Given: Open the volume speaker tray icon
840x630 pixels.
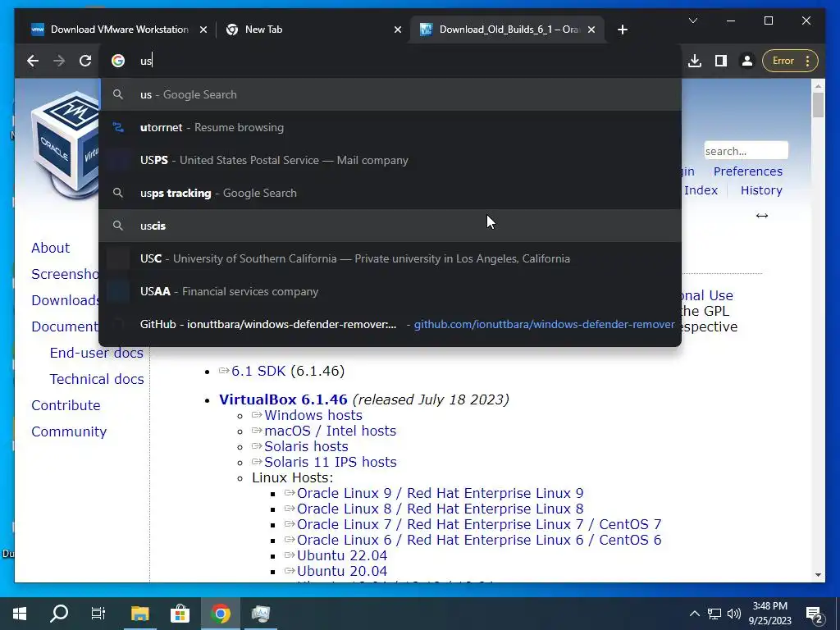Looking at the screenshot, I should pyautogui.click(x=734, y=614).
